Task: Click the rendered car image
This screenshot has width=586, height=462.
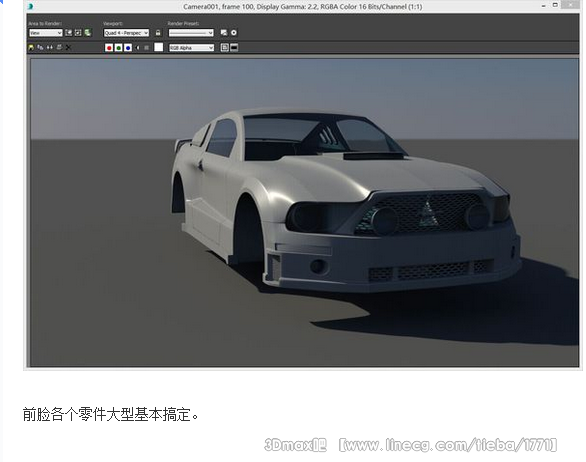Action: [304, 212]
